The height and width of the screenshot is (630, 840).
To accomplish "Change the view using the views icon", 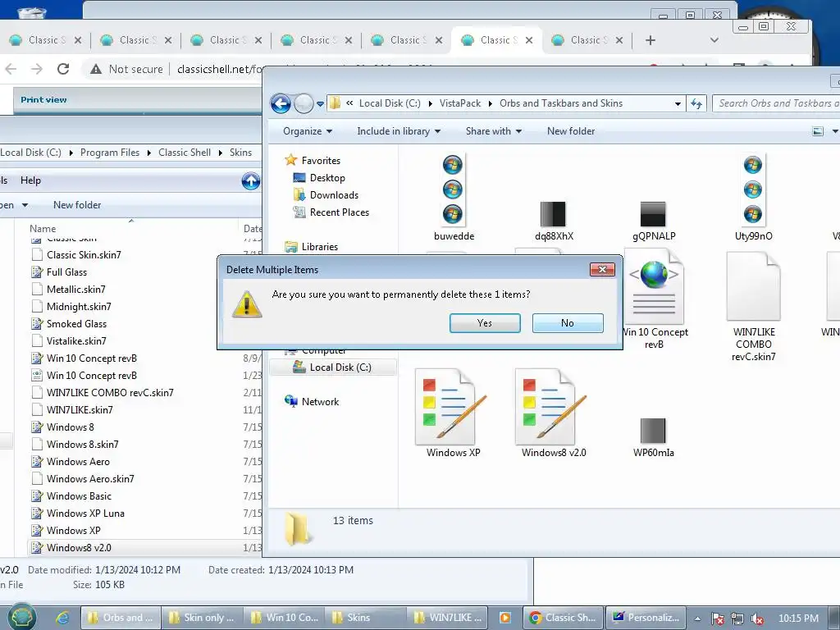I will (818, 131).
